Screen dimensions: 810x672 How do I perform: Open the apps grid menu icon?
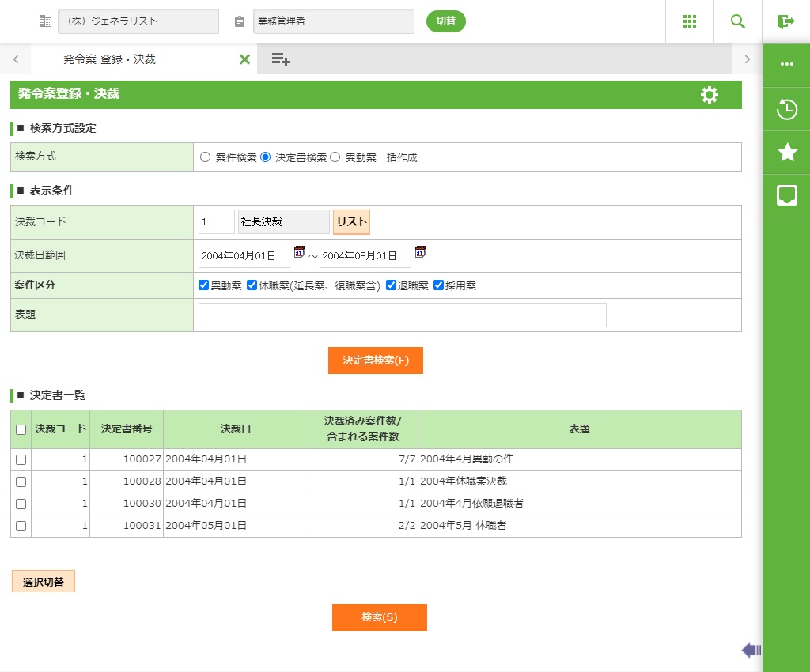689,21
